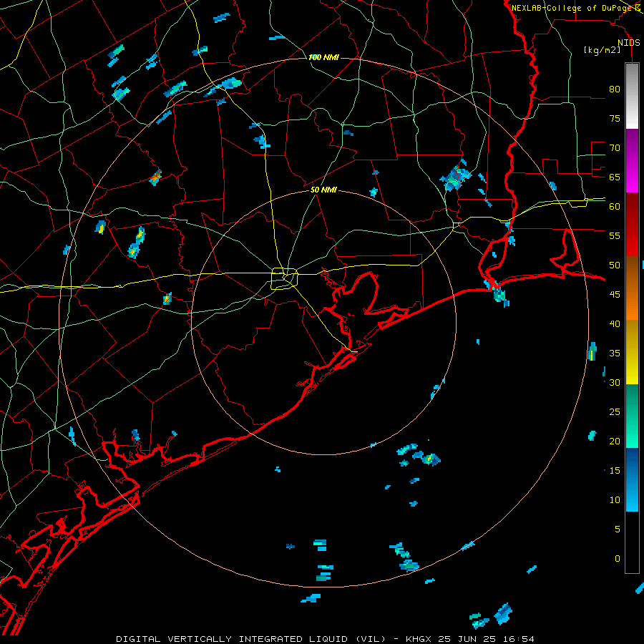Click the "15" value on the color scale
Image resolution: width=644 pixels, height=644 pixels.
(615, 471)
